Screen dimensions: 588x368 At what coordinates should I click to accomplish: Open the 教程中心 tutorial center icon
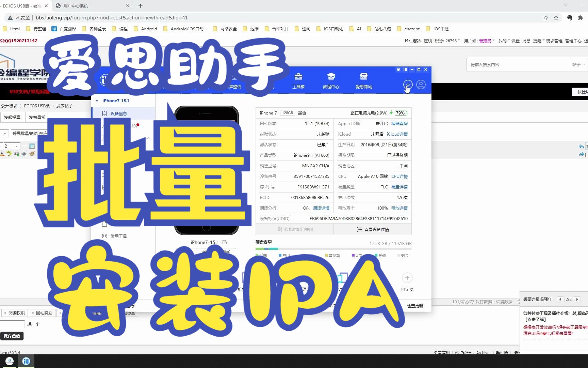click(x=331, y=81)
